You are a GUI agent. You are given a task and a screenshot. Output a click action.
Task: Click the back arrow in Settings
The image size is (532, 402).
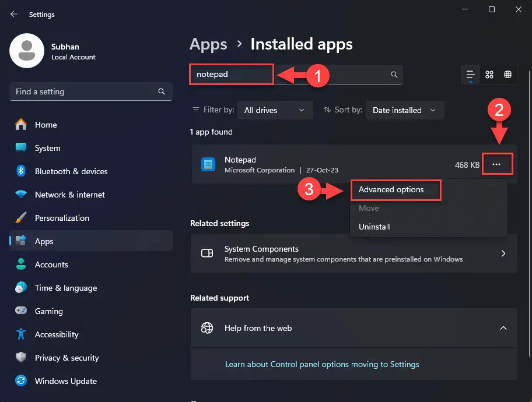(x=14, y=14)
